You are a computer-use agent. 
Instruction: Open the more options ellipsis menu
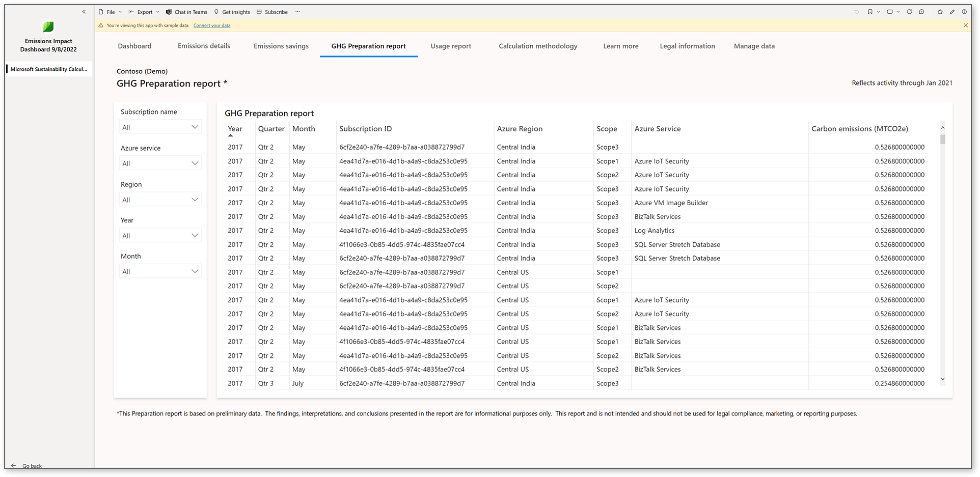(297, 12)
